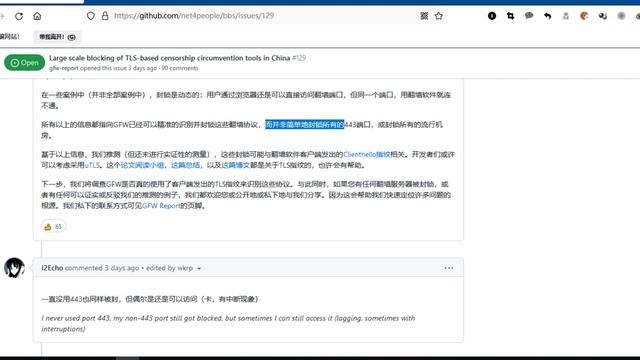Click the URL address field
Image resolution: width=640 pixels, height=360 pixels.
pos(261,16)
